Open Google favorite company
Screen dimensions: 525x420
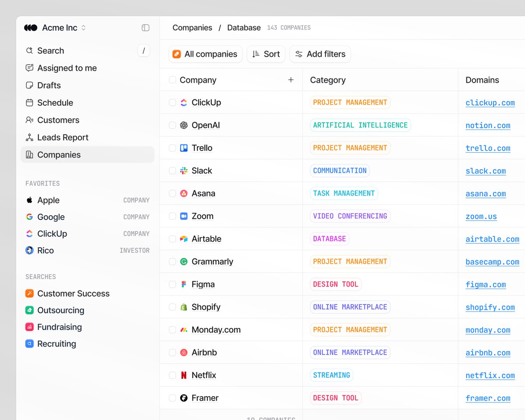tap(87, 217)
